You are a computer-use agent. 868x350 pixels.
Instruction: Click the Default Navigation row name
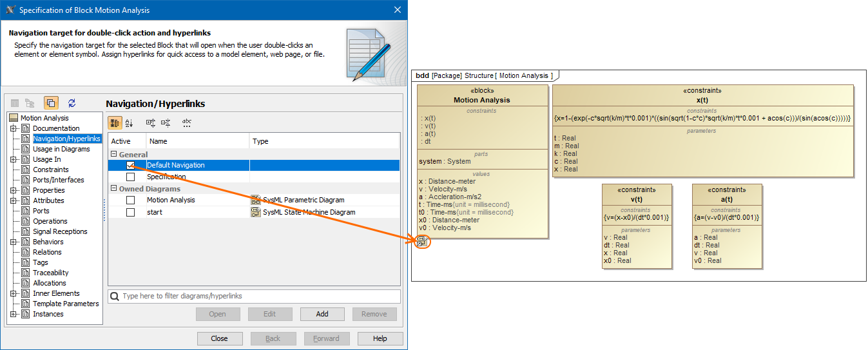pos(176,165)
